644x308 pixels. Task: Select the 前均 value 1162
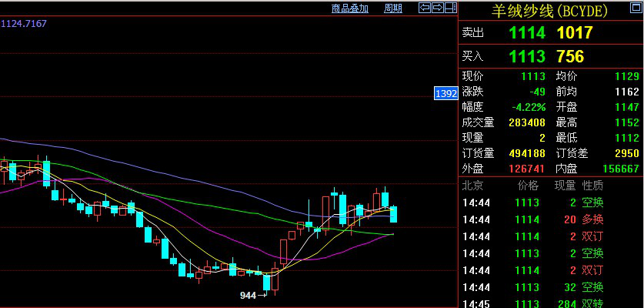[x=627, y=92]
